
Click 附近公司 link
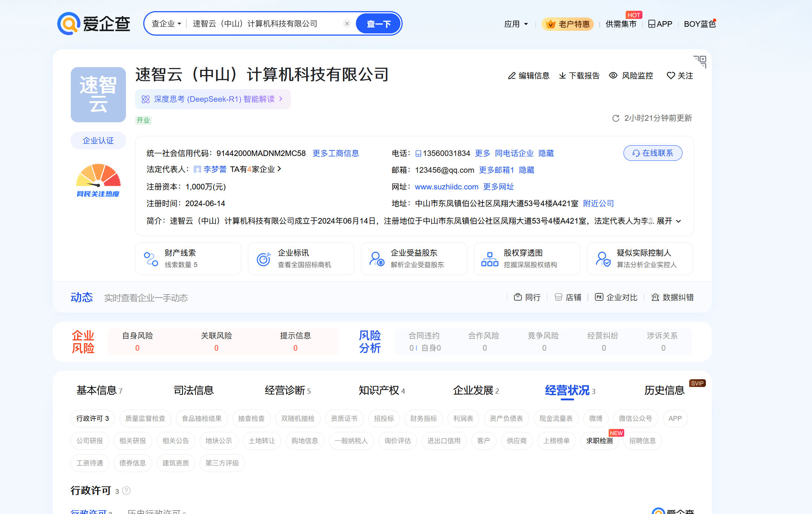pyautogui.click(x=598, y=204)
